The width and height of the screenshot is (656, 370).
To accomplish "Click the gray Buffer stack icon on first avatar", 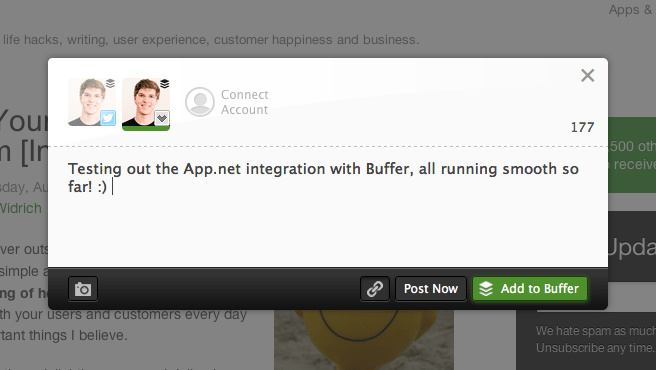I will [110, 83].
